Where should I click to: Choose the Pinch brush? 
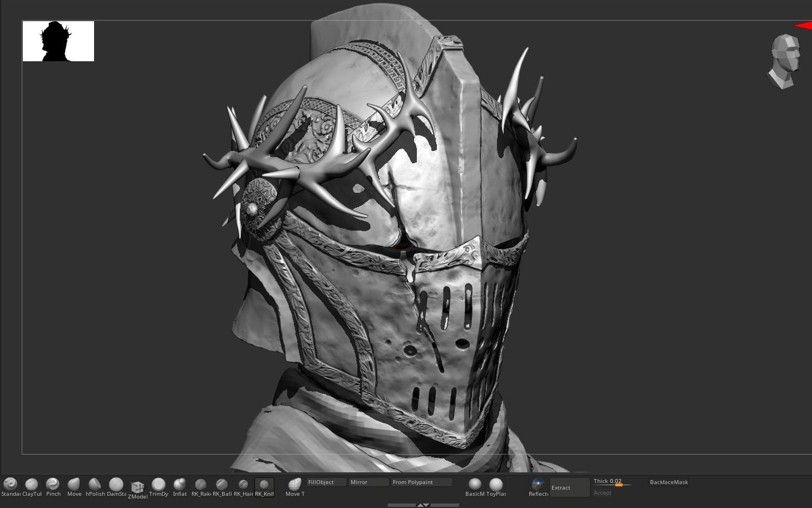pos(53,485)
